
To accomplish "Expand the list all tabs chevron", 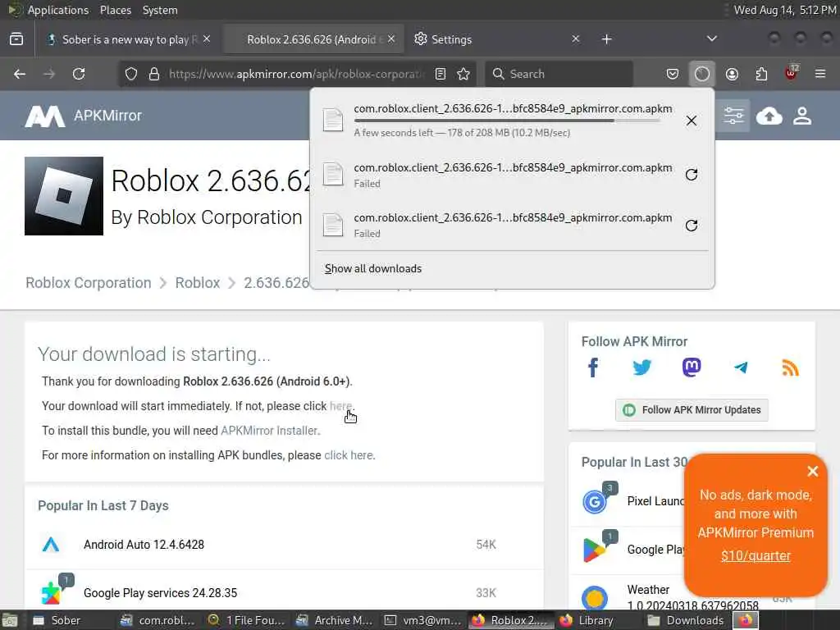I will click(x=711, y=39).
